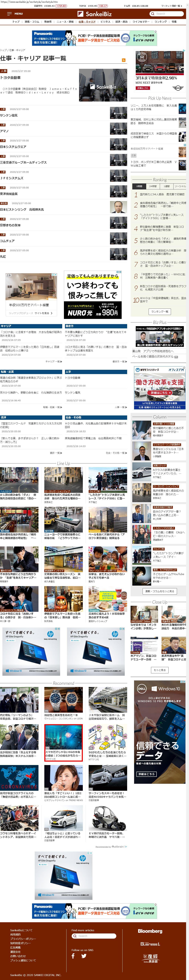Open the hamburger MENU icon
The width and height of the screenshot is (189, 980).
pyautogui.click(x=9, y=14)
